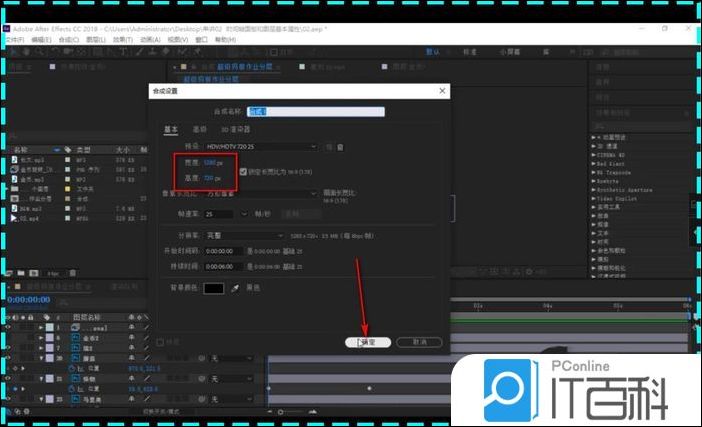Select 基本 tab in dialog
Viewport: 702px width, 427px height.
point(171,129)
